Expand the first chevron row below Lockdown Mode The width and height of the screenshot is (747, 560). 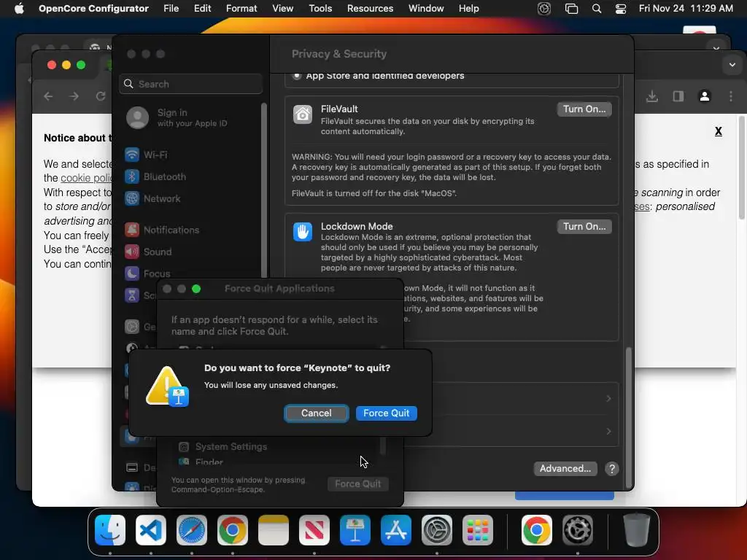608,399
